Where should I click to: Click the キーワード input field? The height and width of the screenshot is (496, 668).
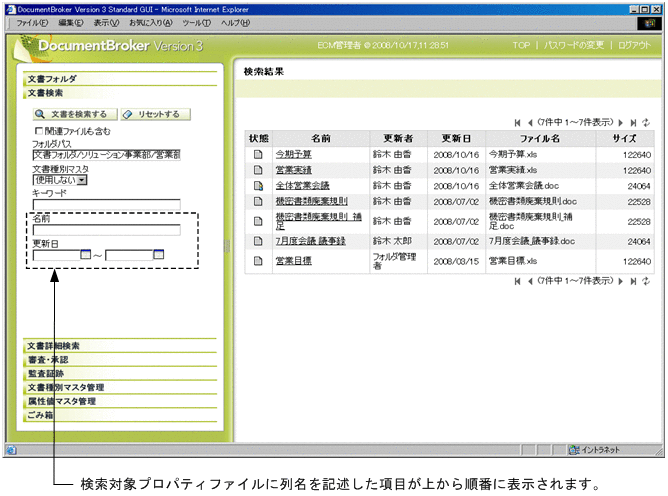click(106, 205)
